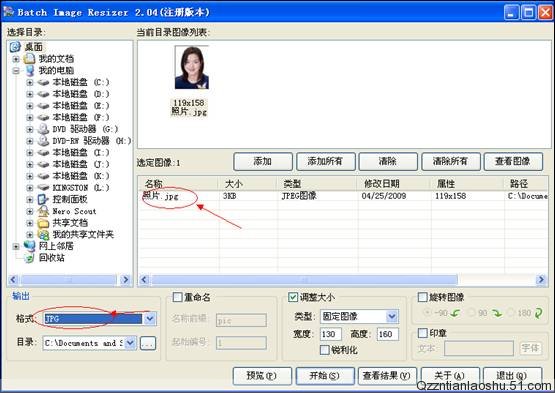Click the 添加所有 add all button
Screen dimensions: 555x393
point(326,161)
